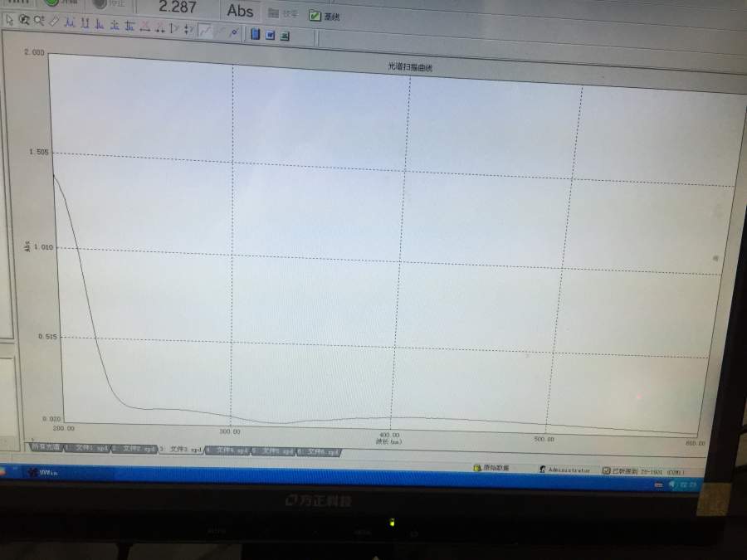Viewport: 747px width, 560px height.
Task: Click the greyed curve icon beside it
Action: pyautogui.click(x=220, y=31)
